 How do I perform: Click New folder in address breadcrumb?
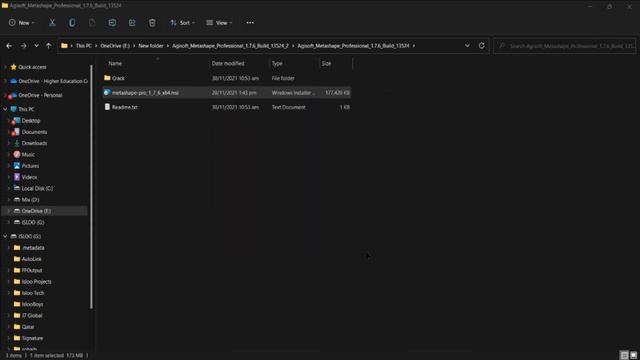tap(151, 46)
